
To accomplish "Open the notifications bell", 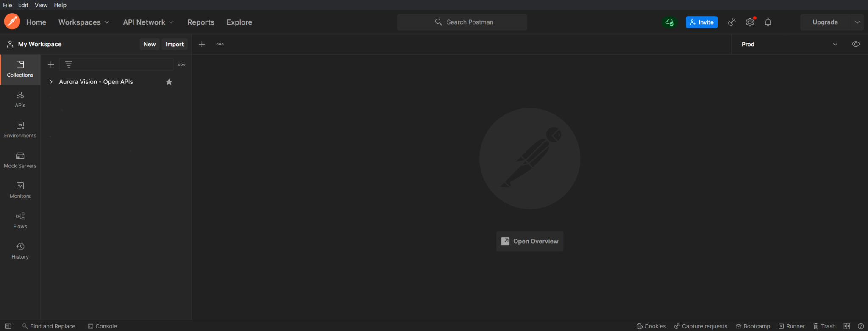I will point(768,22).
